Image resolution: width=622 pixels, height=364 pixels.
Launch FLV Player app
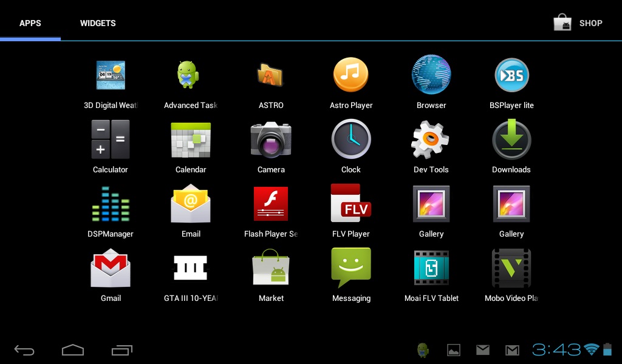(351, 203)
